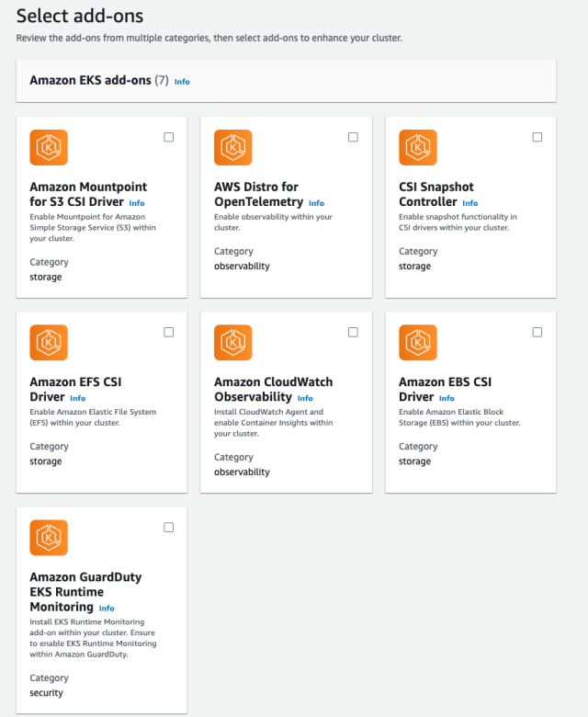Click the AWS Distro for OpenTelemetry icon

pos(233,147)
